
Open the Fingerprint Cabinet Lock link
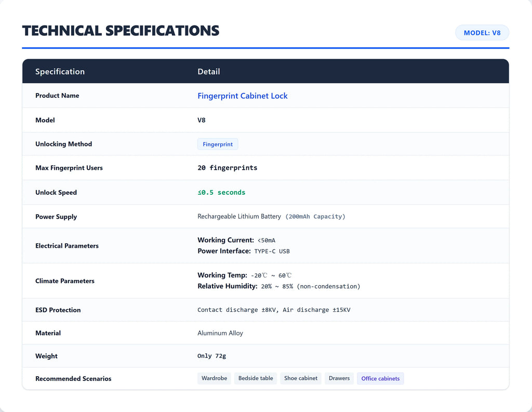[242, 96]
